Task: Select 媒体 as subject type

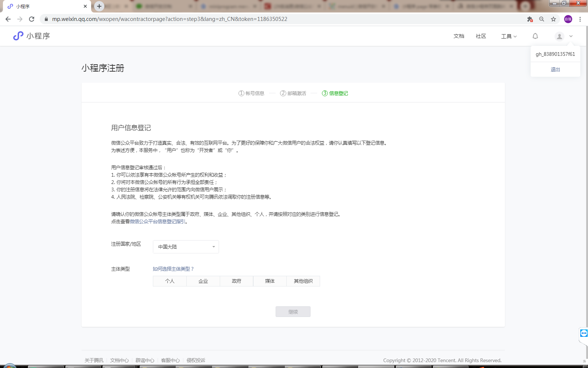Action: [x=270, y=281]
